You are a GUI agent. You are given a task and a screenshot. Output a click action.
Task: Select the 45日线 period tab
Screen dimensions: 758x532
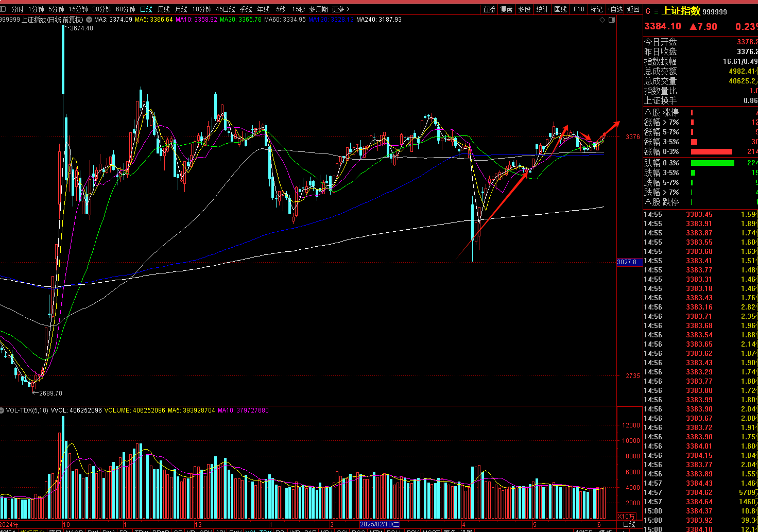point(226,9)
